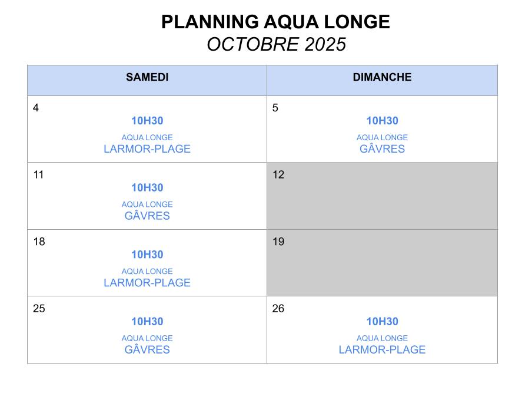The image size is (532, 393).
Task: Select GÂVRES under Saturday 11
Action: (x=147, y=216)
